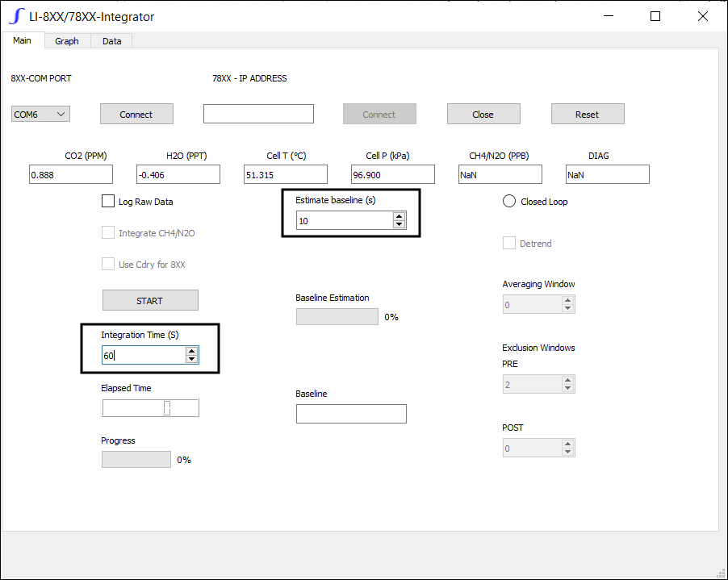728x580 pixels.
Task: Decrease Estimate baseline with down arrow
Action: [399, 224]
